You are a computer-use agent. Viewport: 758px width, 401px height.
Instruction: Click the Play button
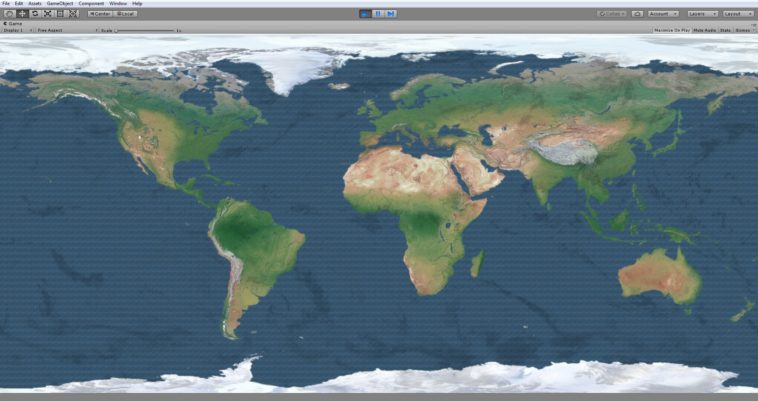point(365,14)
